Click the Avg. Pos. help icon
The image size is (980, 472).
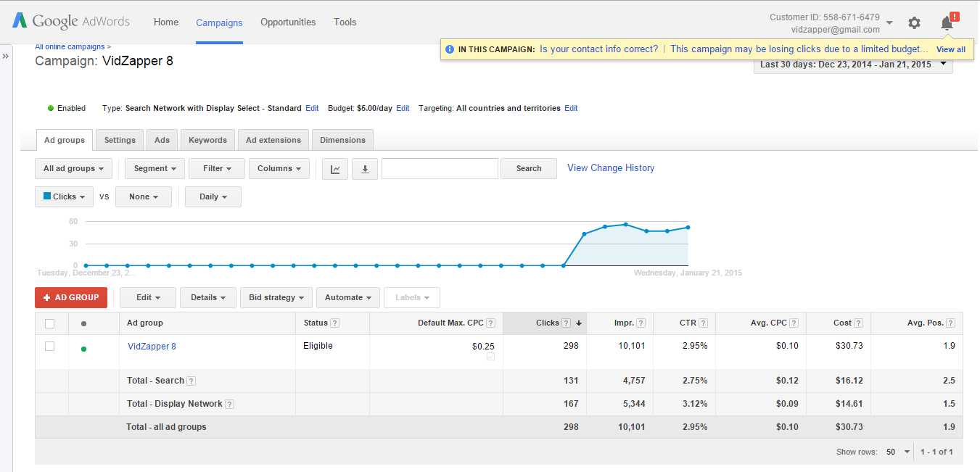tap(950, 323)
